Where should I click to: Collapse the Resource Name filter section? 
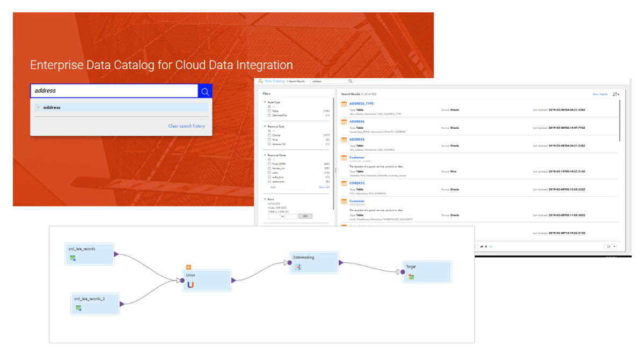(265, 155)
